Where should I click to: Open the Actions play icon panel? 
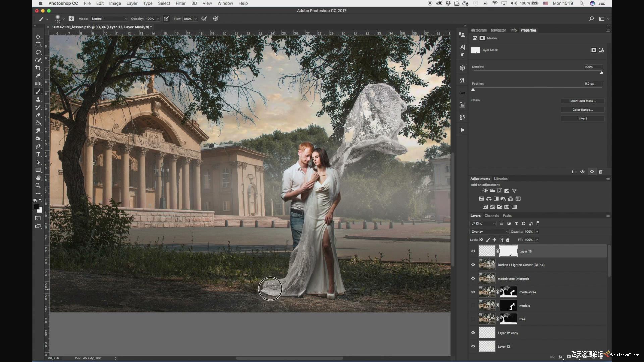click(462, 130)
